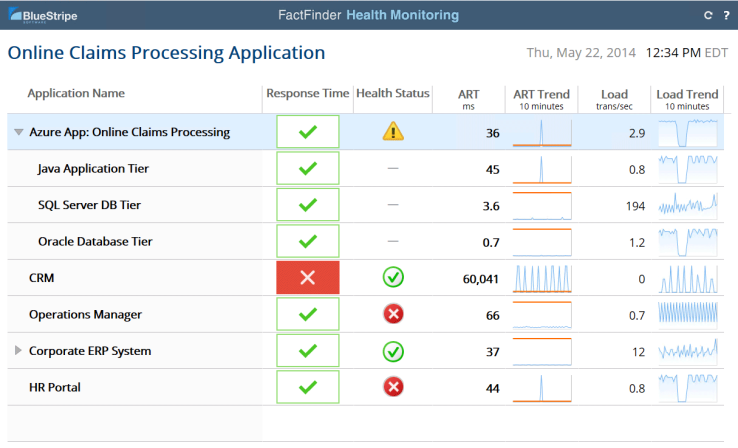Click the BlueStripe logo
The height and width of the screenshot is (448, 738).
coord(42,16)
